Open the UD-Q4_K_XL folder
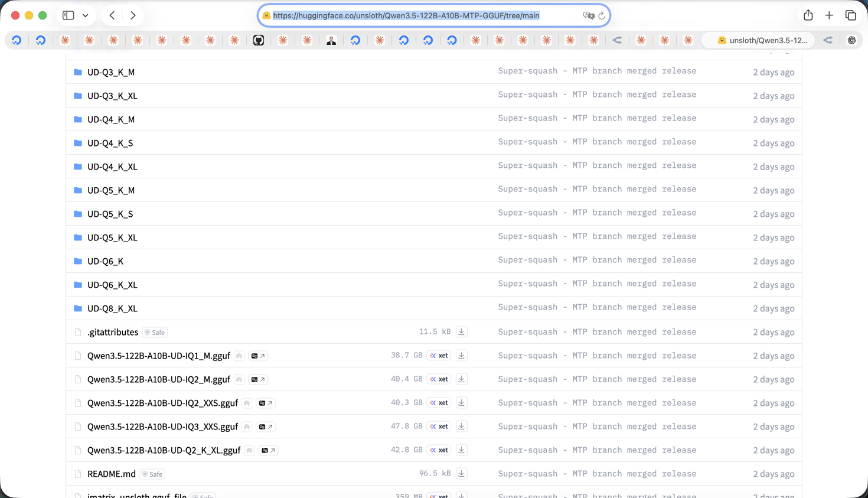 [112, 167]
